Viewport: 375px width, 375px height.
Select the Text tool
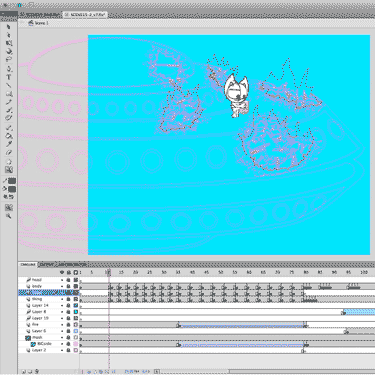click(x=9, y=77)
